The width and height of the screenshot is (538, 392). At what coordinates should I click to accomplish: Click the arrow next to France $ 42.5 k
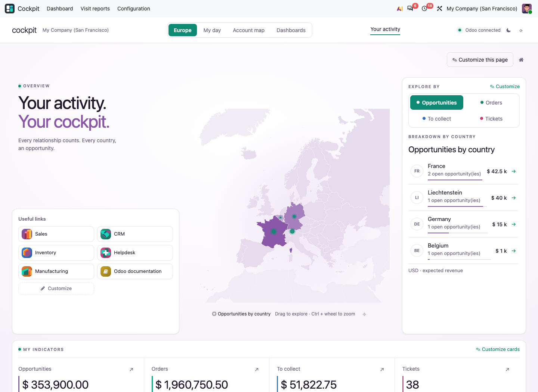pos(514,171)
